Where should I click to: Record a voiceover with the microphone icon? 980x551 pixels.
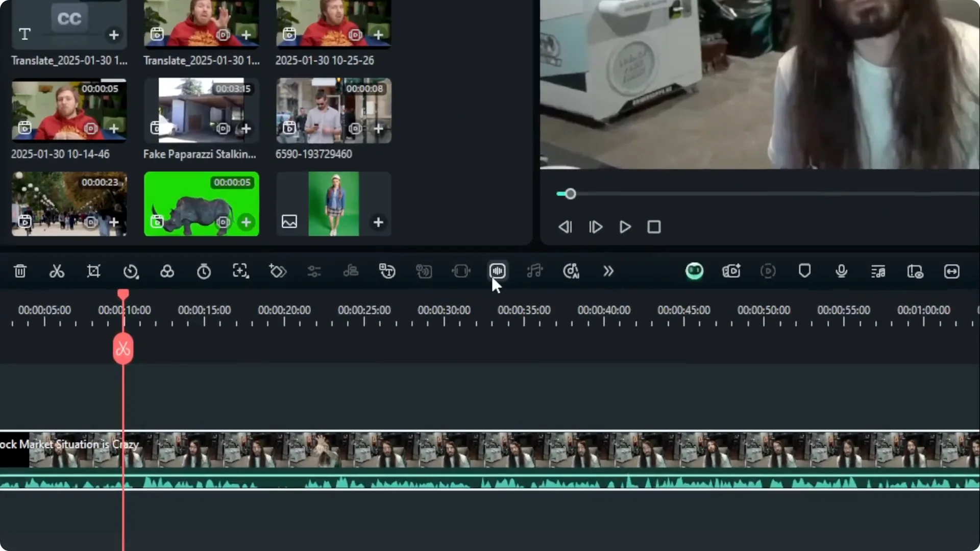(x=841, y=271)
